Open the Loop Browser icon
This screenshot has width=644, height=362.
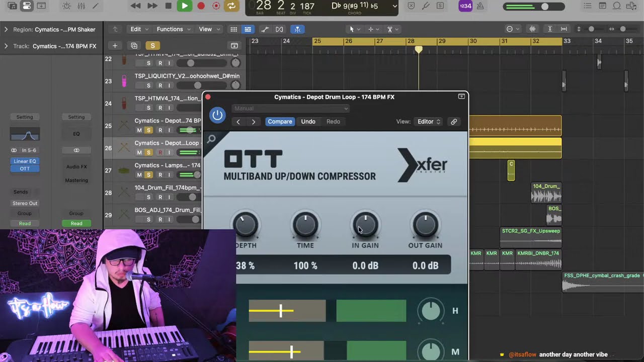tap(617, 6)
